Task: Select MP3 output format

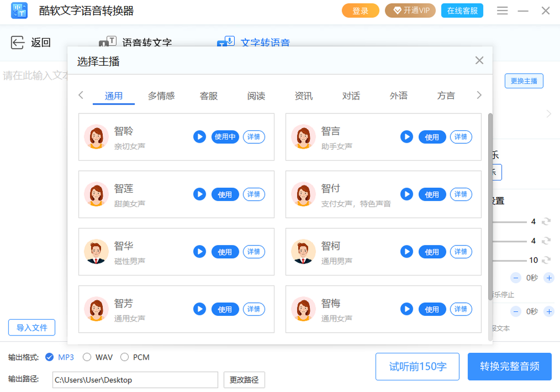Action: coord(49,357)
